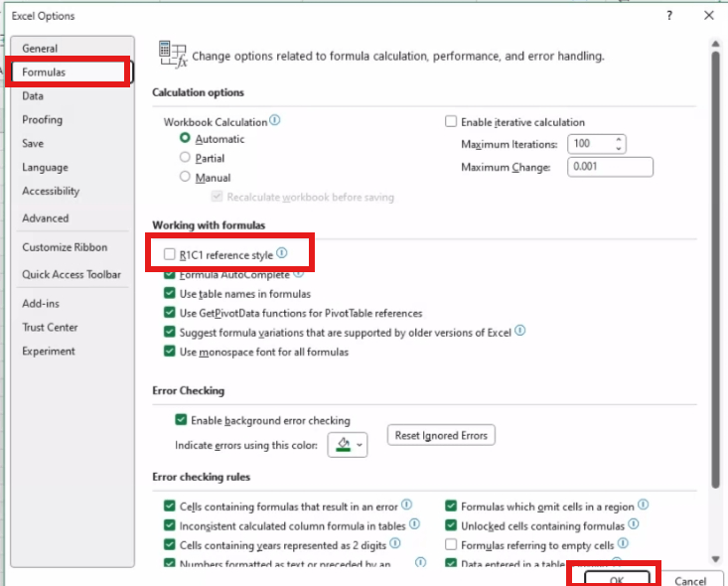This screenshot has height=586, width=728.
Task: Open the General options category
Action: coord(40,49)
